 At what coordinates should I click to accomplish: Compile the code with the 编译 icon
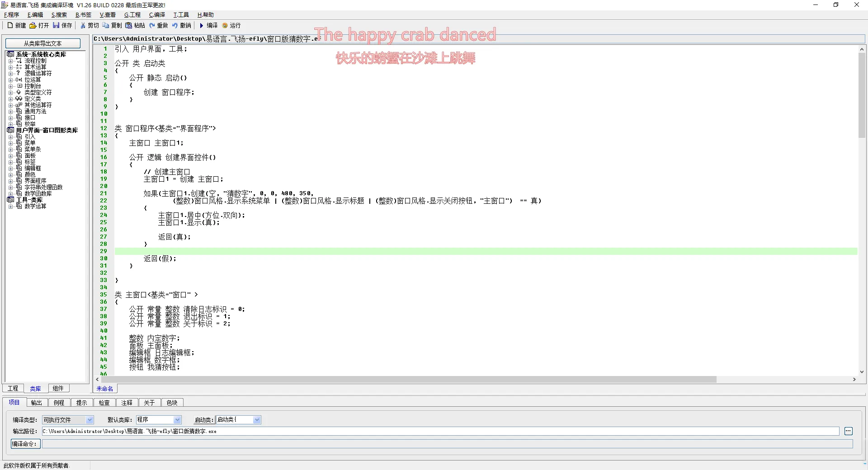pos(202,25)
